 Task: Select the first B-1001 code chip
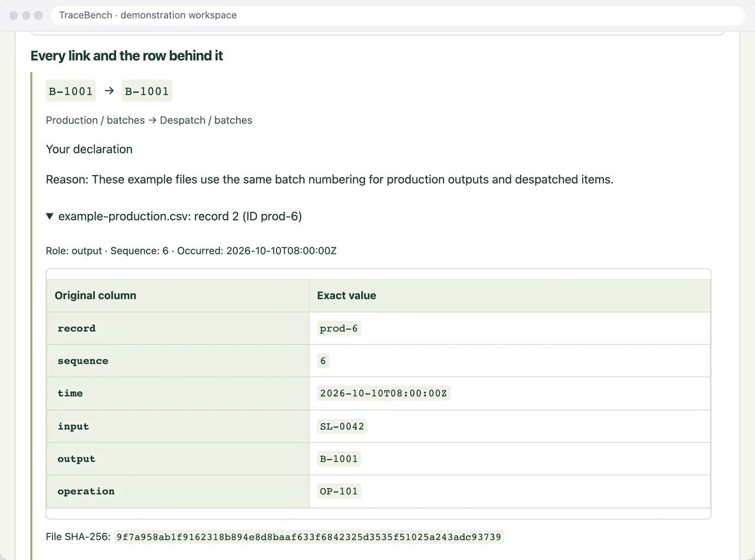71,91
